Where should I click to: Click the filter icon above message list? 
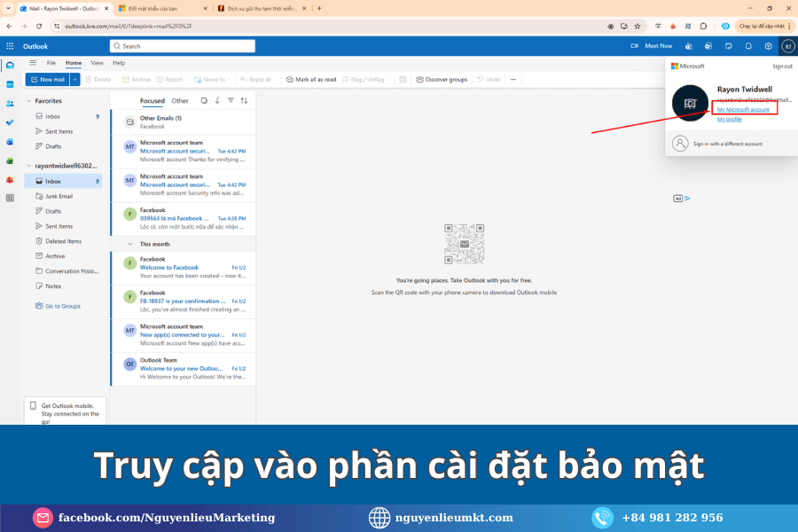click(x=231, y=101)
